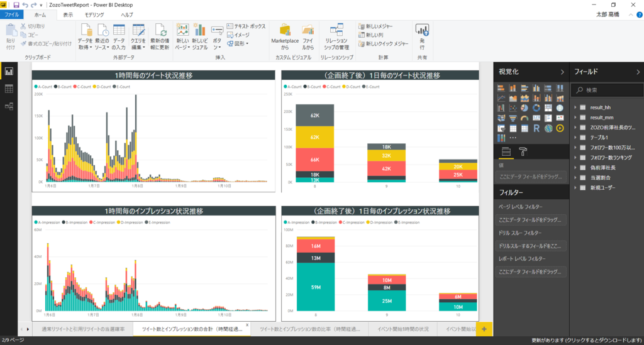The image size is (644, 345).
Task: Click the field search box
Action: (x=608, y=90)
